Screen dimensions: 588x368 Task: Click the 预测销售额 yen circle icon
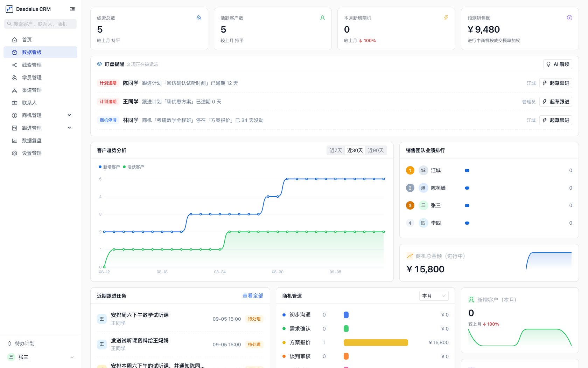point(569,18)
